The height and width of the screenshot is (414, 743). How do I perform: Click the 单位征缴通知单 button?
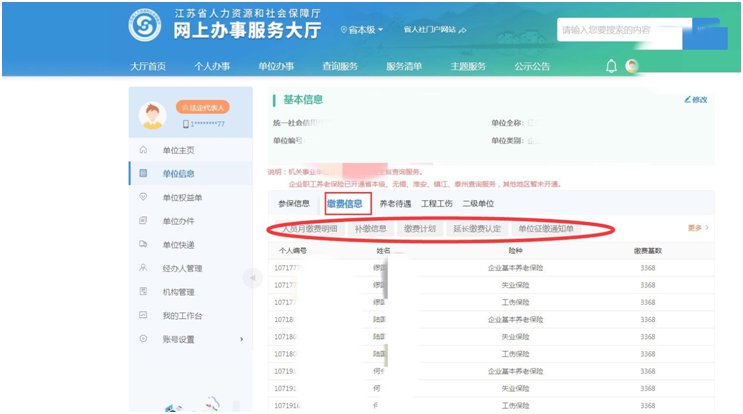click(545, 229)
